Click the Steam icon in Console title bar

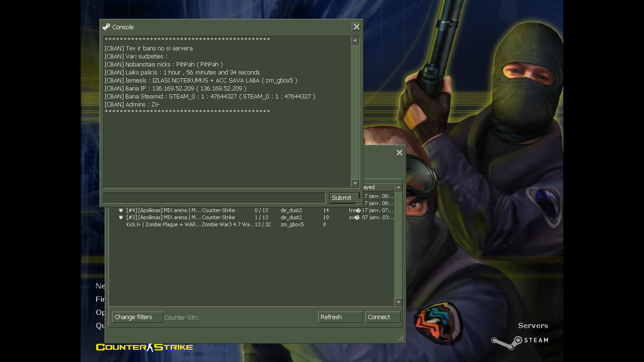pyautogui.click(x=106, y=27)
